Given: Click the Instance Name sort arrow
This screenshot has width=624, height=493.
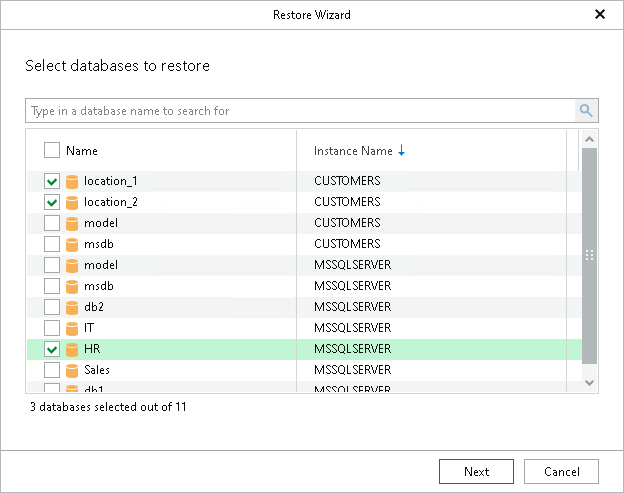Looking at the screenshot, I should 402,151.
